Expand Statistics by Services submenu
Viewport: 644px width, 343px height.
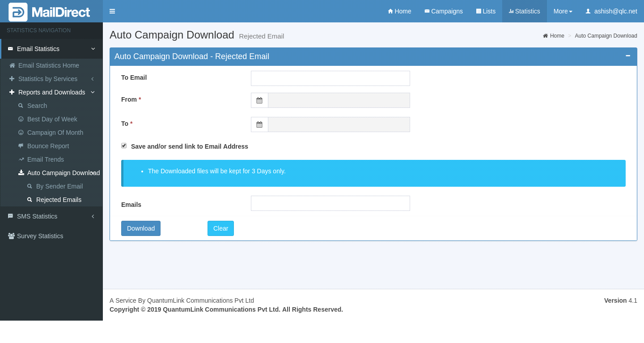point(48,79)
